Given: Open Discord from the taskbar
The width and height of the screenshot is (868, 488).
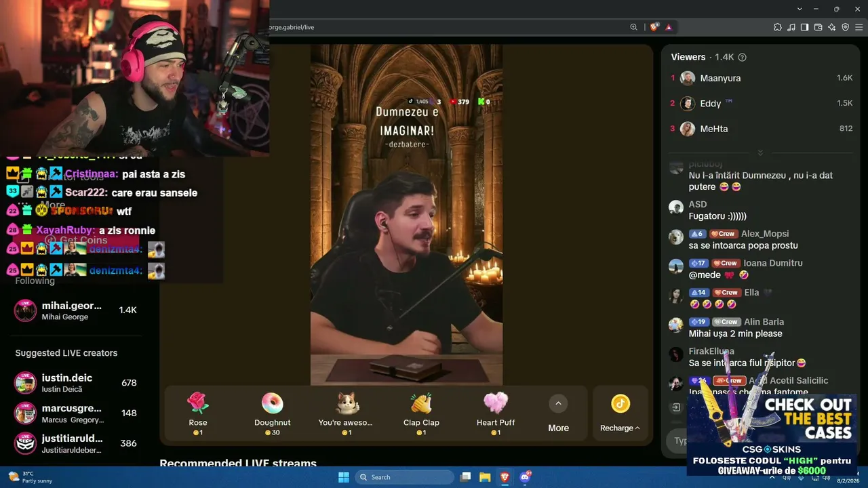Looking at the screenshot, I should (524, 477).
